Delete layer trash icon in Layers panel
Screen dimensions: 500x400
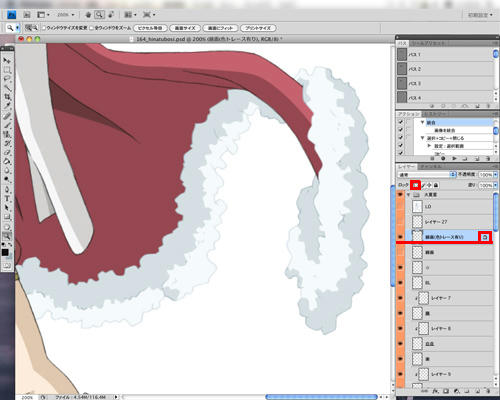487,391
